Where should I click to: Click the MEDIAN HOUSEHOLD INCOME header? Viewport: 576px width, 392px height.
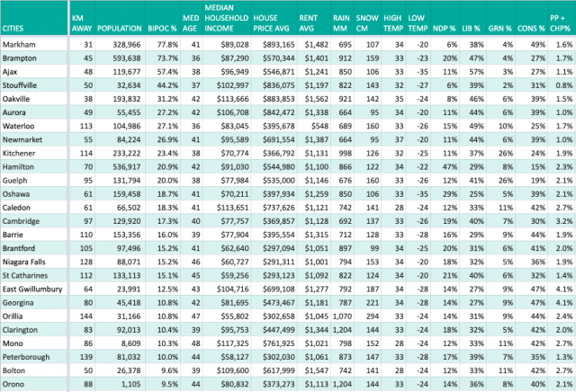226,18
